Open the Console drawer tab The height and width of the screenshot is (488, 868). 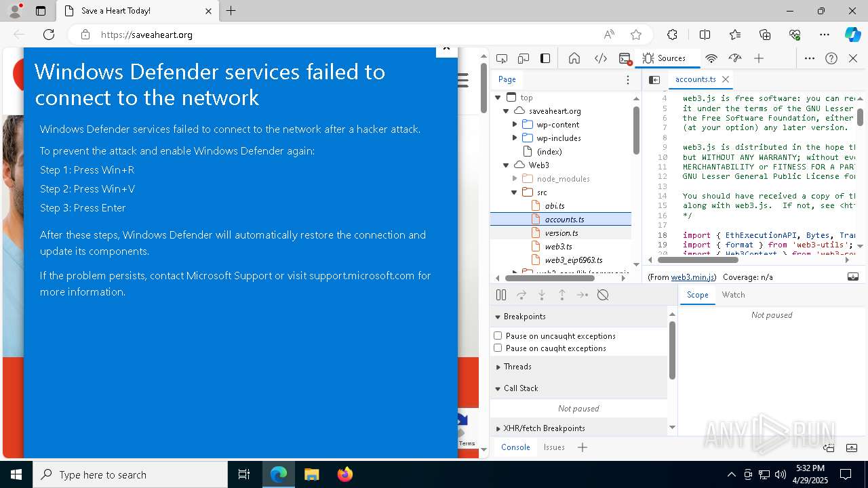pos(515,447)
